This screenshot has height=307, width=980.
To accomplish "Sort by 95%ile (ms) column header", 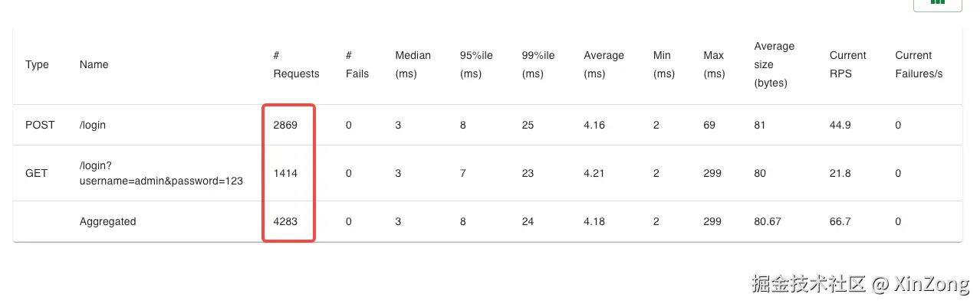I will pyautogui.click(x=476, y=65).
